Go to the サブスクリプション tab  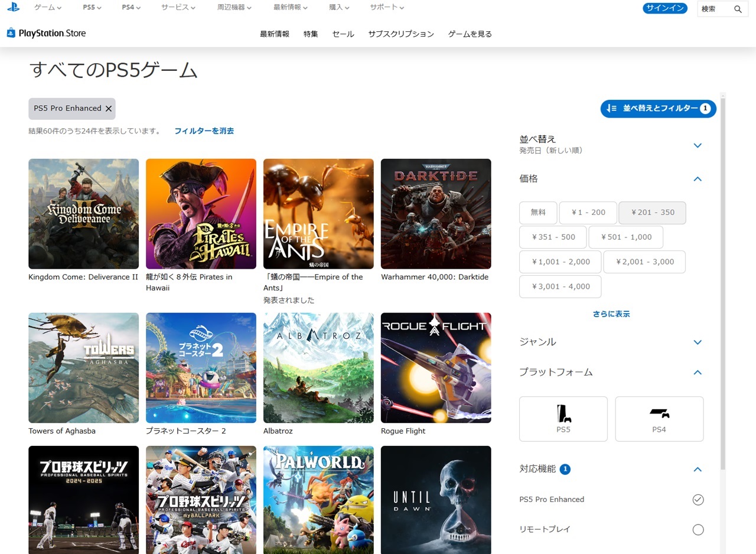401,34
